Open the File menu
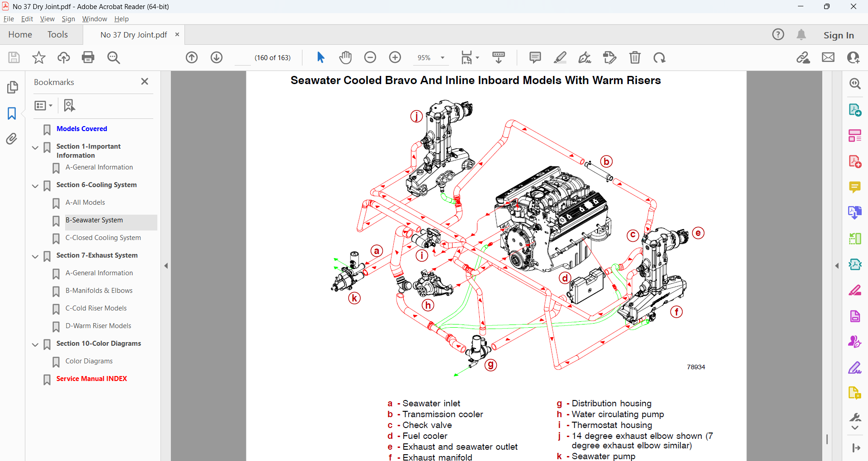868x461 pixels. 9,19
